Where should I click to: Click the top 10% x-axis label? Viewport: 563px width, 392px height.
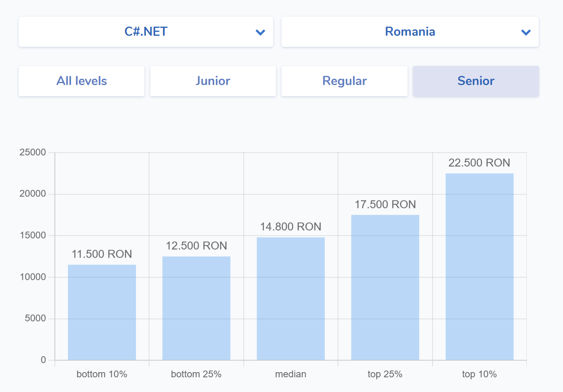(479, 374)
